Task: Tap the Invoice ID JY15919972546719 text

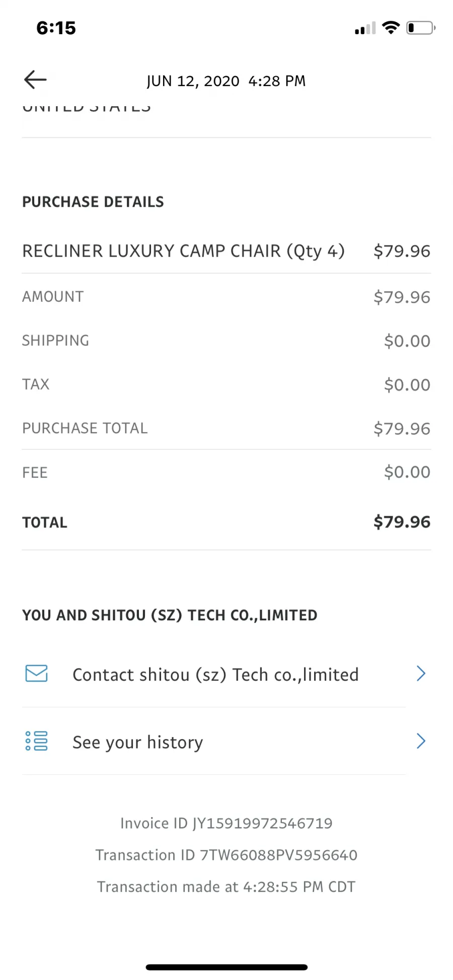Action: point(226,823)
